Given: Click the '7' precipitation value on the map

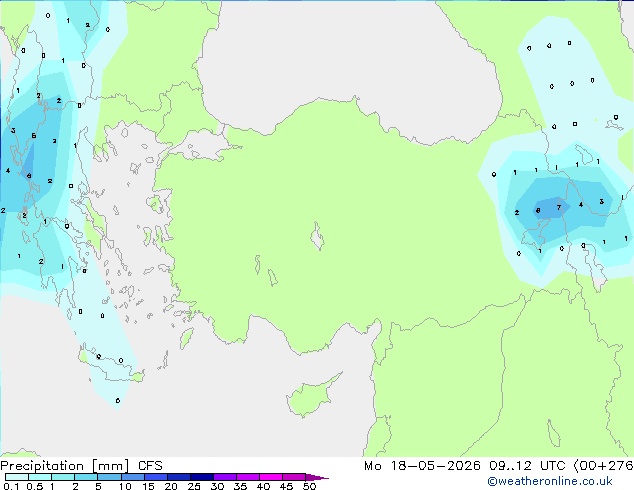Looking at the screenshot, I should click(x=559, y=207).
